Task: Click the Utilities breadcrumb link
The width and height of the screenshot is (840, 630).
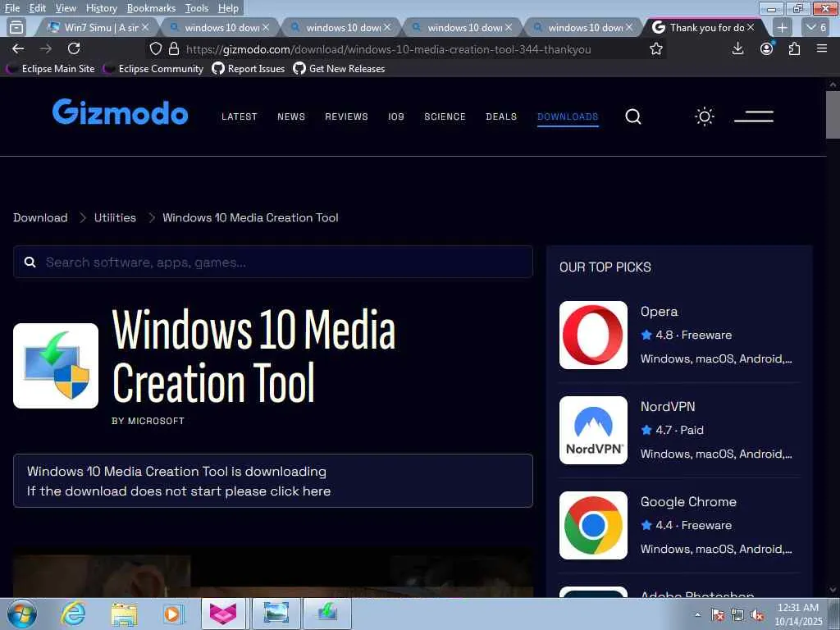Action: [115, 217]
